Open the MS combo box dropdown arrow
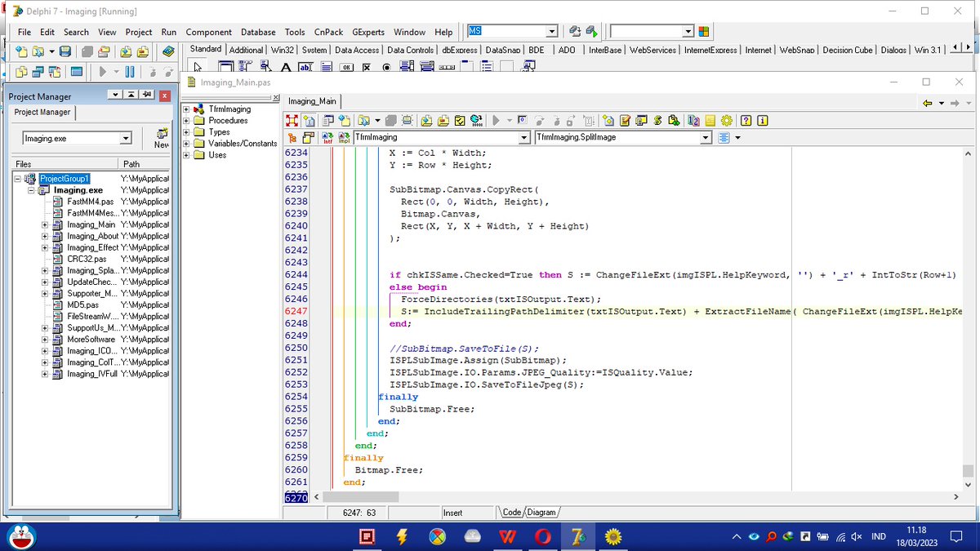This screenshot has height=551, width=980. coord(552,31)
